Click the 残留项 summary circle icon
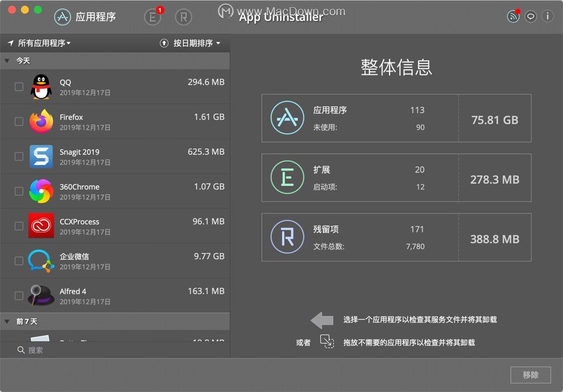 pyautogui.click(x=287, y=237)
